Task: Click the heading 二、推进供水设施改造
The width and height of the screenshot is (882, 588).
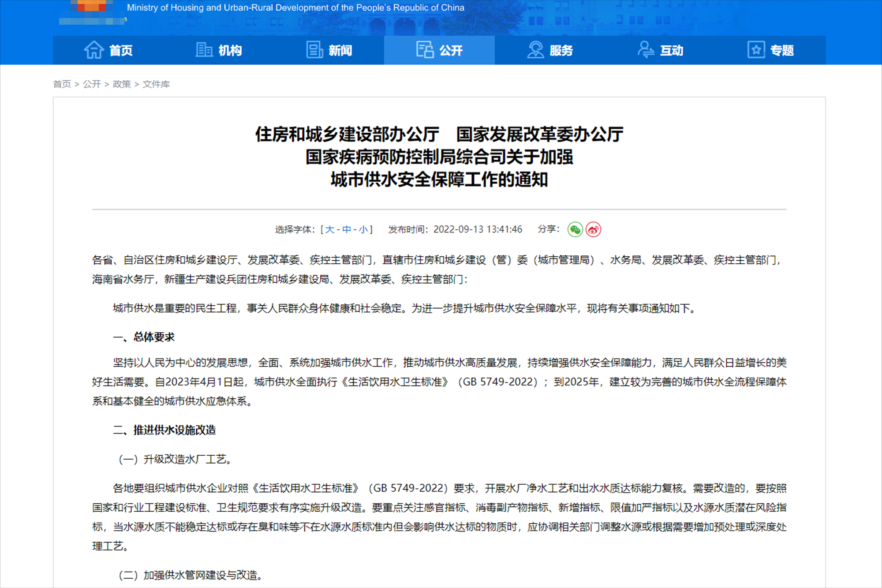Action: 164,430
